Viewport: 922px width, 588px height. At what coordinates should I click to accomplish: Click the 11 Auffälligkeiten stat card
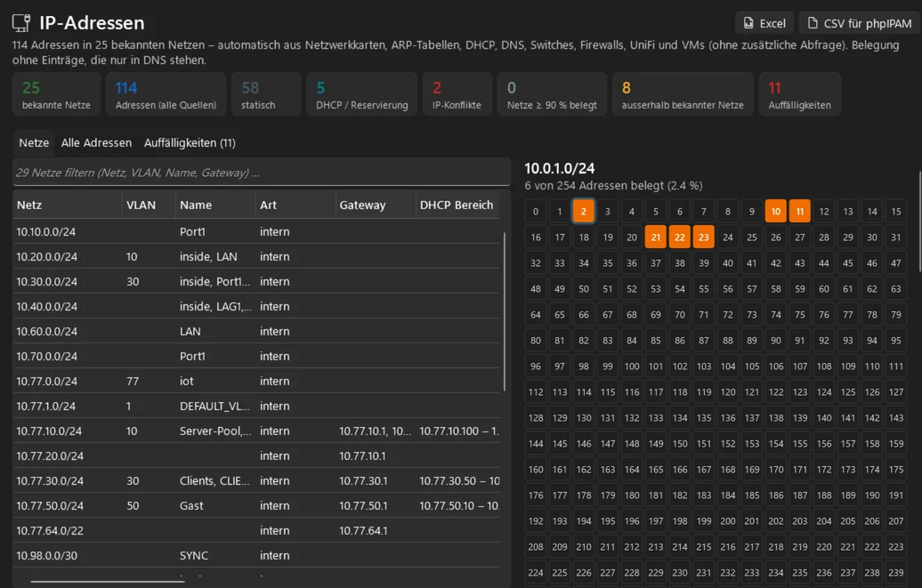click(x=800, y=94)
